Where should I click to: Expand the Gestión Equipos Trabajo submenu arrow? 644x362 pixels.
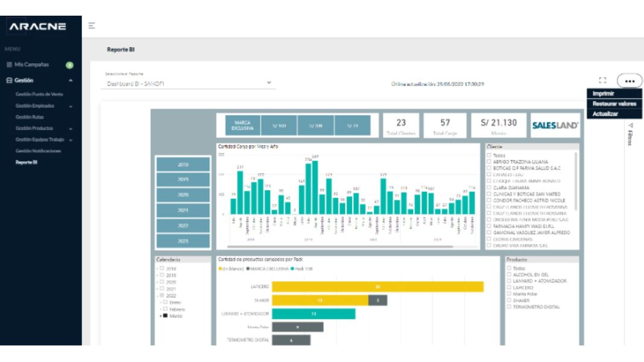pyautogui.click(x=71, y=140)
